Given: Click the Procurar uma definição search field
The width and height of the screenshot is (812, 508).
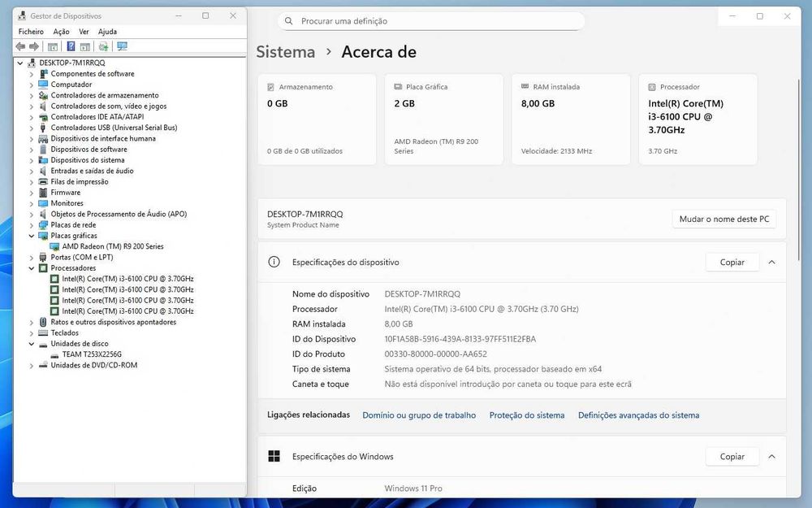Looking at the screenshot, I should [431, 21].
